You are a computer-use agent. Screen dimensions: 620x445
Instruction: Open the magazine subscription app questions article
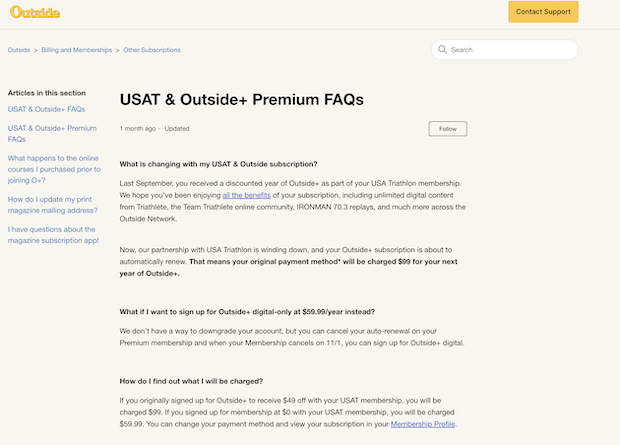(x=52, y=235)
